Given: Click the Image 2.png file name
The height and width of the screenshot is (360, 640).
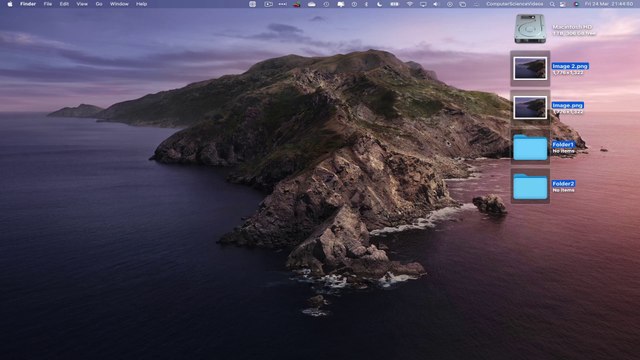Looking at the screenshot, I should 570,66.
